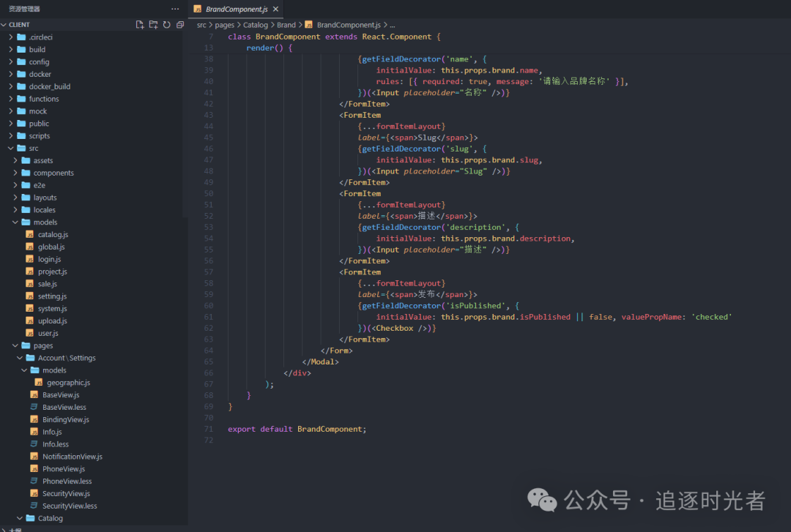
Task: Close the BrandComponent.js editor tab
Action: (275, 10)
